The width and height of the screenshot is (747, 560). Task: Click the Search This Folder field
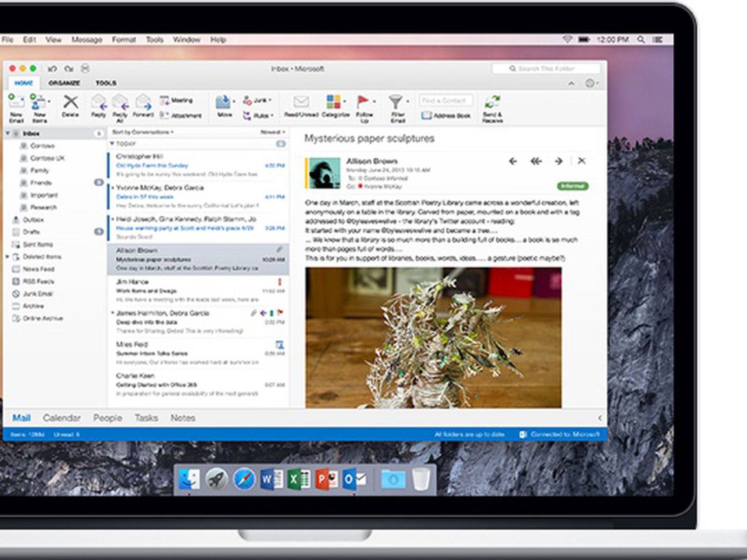[x=546, y=69]
